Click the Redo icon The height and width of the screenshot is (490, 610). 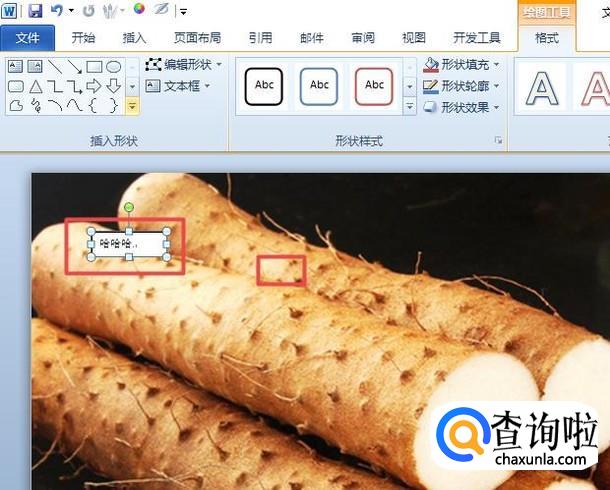[89, 10]
